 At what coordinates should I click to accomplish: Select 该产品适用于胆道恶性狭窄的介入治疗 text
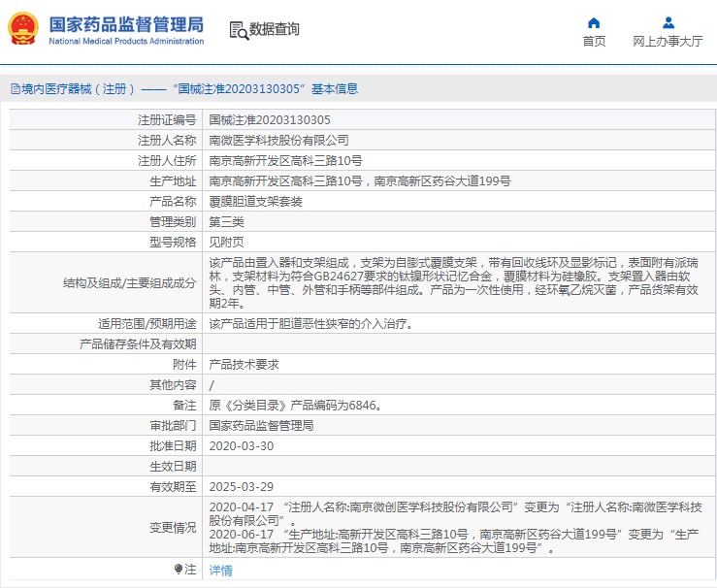tap(310, 324)
